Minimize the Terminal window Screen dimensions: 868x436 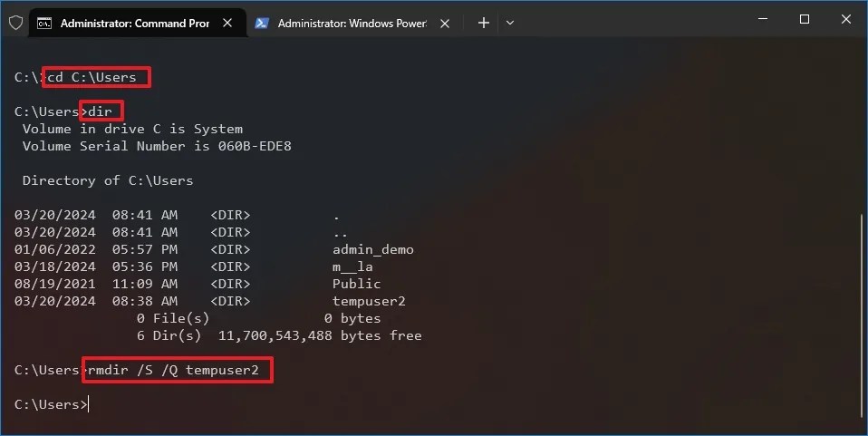point(763,19)
